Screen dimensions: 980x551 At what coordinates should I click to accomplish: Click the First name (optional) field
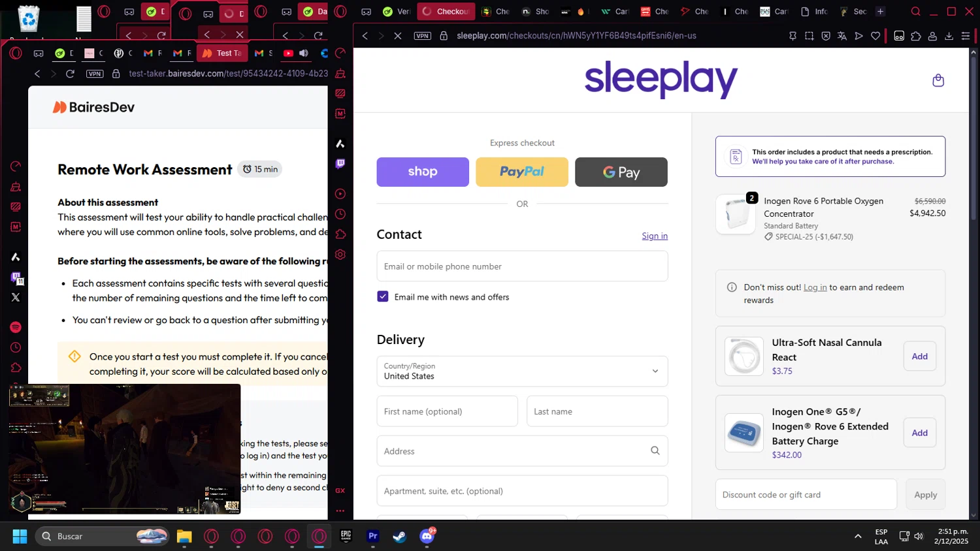[x=447, y=411]
